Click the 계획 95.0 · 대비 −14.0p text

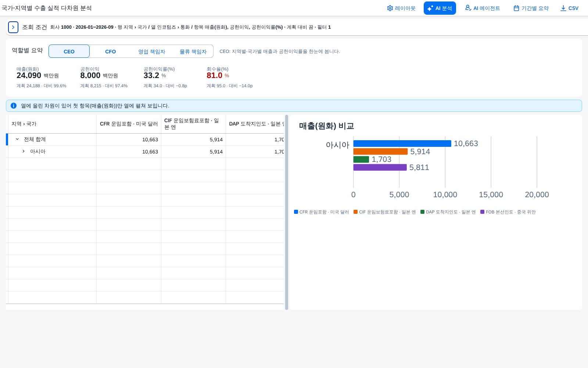pyautogui.click(x=230, y=86)
